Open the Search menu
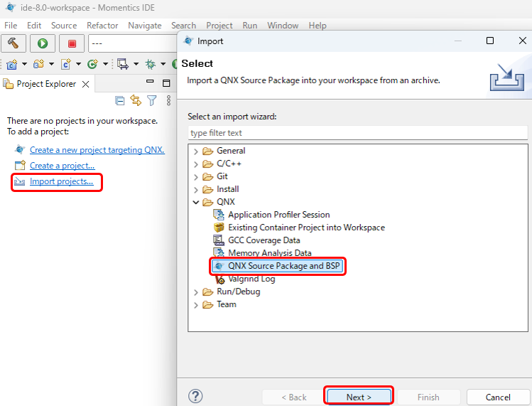This screenshot has height=406, width=532. point(183,26)
